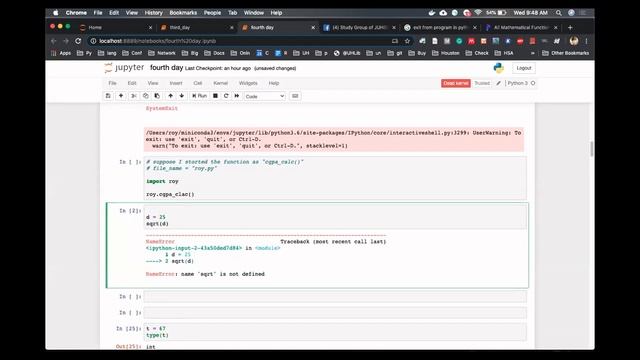Image resolution: width=640 pixels, height=360 pixels.
Task: Switch to the third_day browser tab
Action: 197,27
